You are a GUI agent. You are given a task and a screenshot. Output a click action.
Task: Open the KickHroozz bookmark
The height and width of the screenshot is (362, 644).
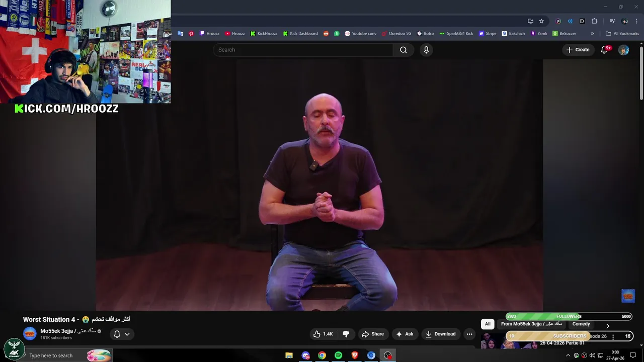264,34
